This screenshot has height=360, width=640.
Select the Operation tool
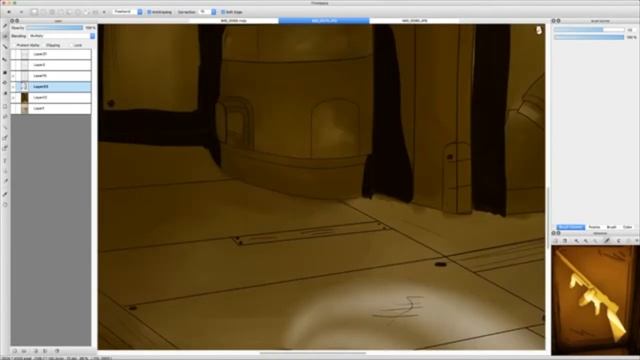pos(5,171)
